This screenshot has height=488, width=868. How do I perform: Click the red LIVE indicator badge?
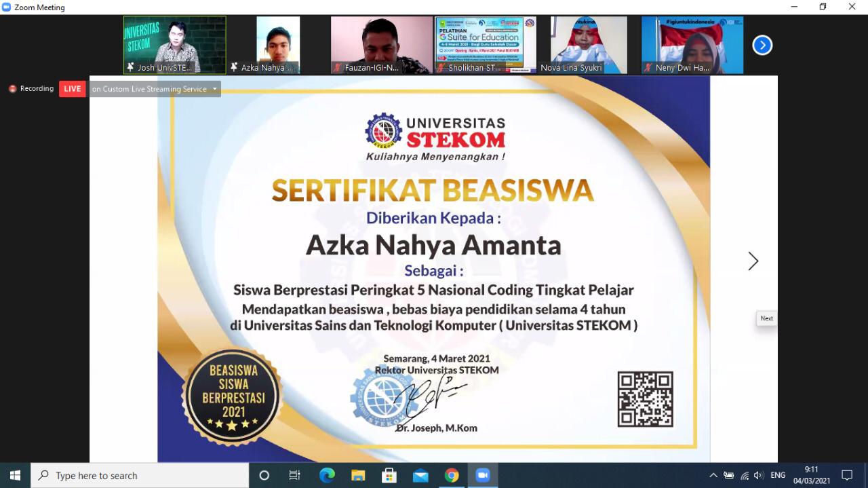click(x=73, y=89)
